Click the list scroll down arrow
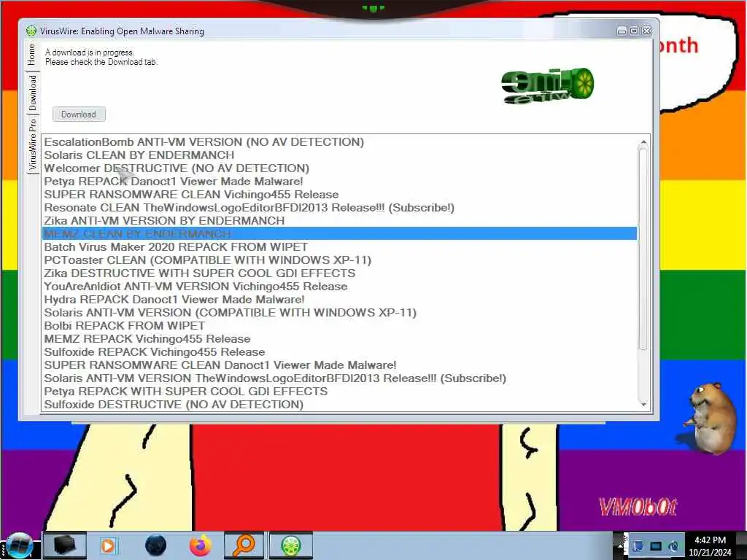747x560 pixels. click(643, 405)
